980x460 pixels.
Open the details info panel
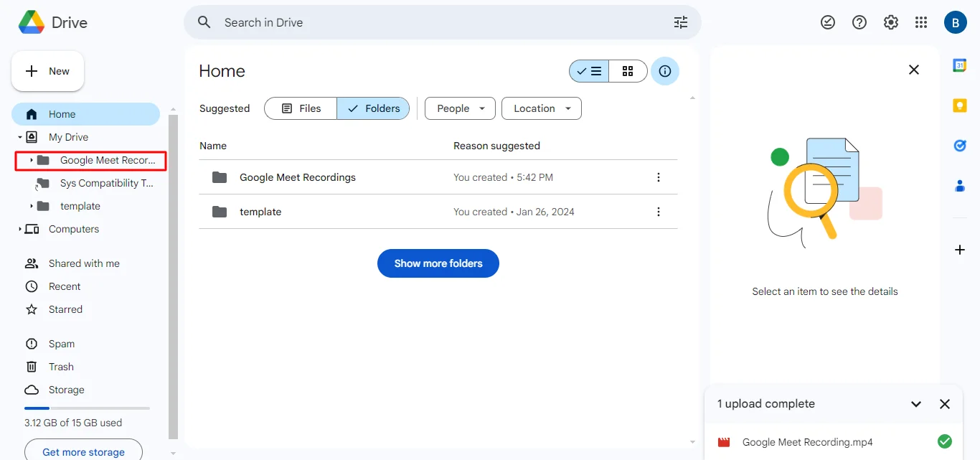pos(664,71)
